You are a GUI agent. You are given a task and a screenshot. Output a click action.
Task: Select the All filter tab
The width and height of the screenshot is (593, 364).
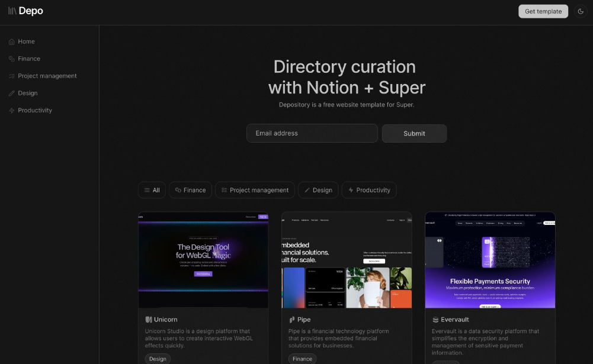coord(152,190)
